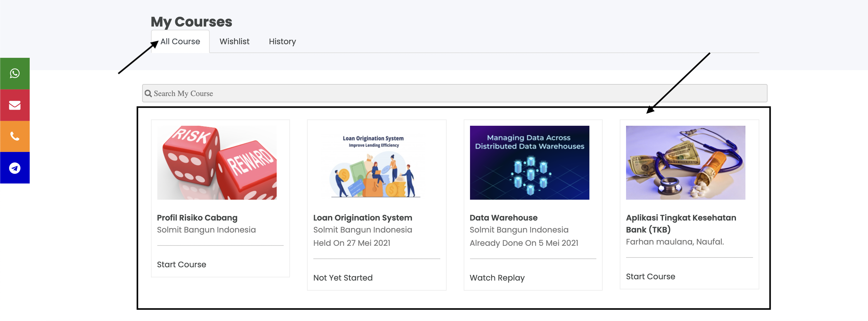The height and width of the screenshot is (321, 868).
Task: Open the Profil Risiko Cabang title
Action: coord(197,218)
